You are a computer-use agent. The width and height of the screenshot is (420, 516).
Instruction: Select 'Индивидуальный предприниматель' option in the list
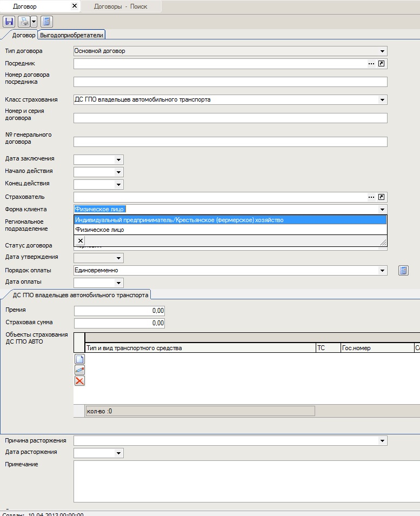tap(178, 220)
